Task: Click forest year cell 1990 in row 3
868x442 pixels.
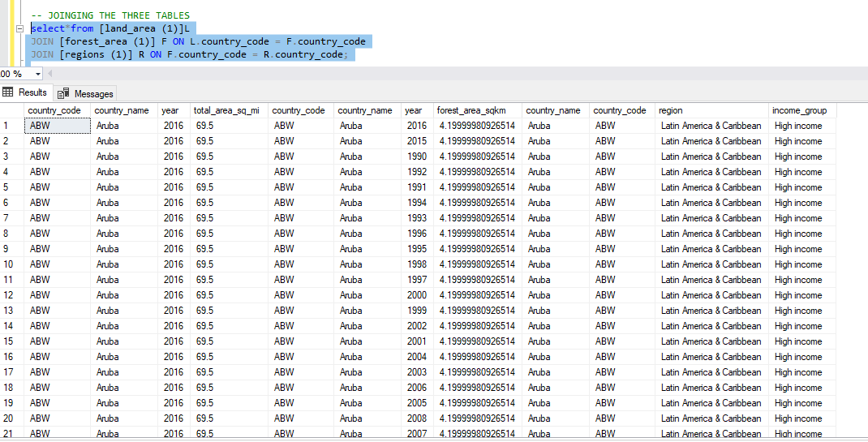Action: pos(418,157)
